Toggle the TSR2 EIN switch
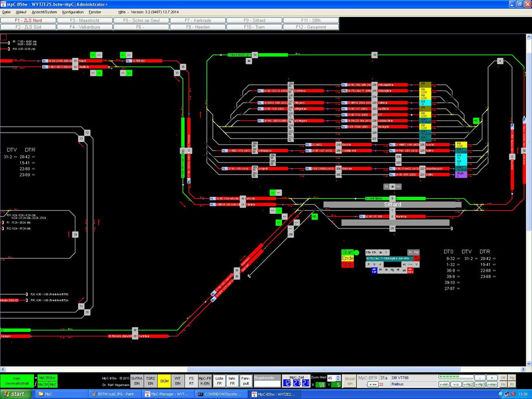Image resolution: width=532 pixels, height=399 pixels. pyautogui.click(x=150, y=381)
